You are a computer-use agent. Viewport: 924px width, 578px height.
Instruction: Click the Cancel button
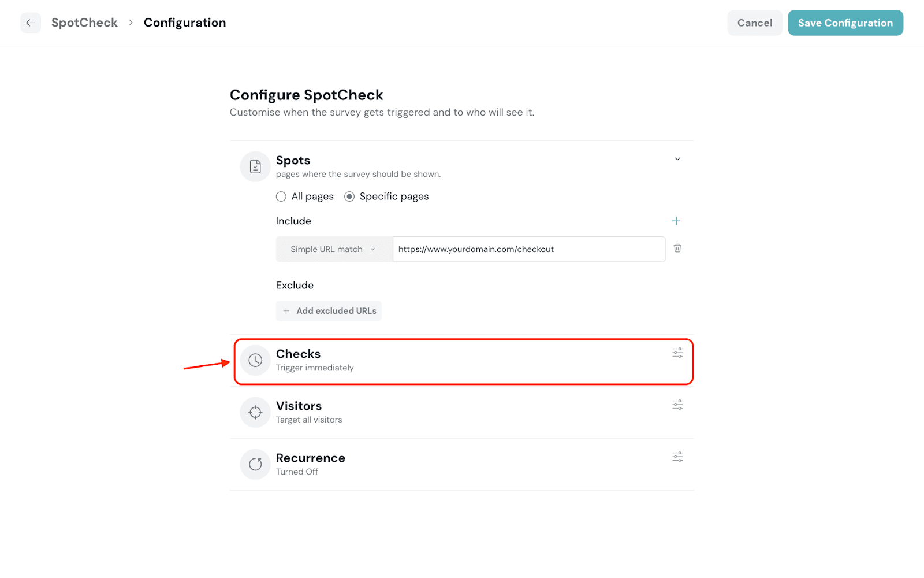tap(754, 23)
